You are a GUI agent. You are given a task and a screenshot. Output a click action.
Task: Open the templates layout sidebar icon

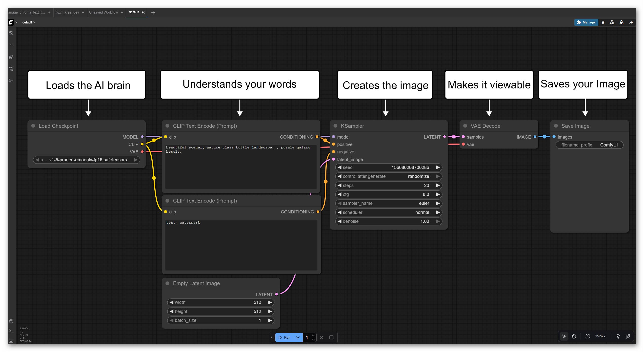click(11, 81)
